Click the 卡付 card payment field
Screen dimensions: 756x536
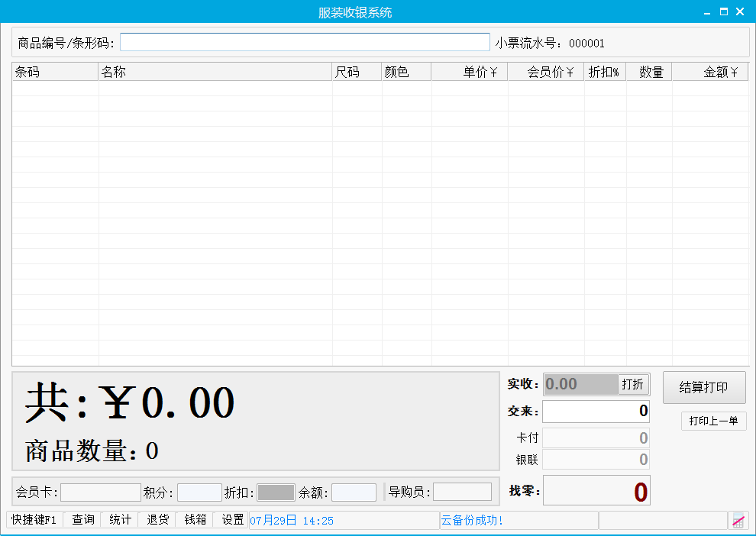(596, 438)
